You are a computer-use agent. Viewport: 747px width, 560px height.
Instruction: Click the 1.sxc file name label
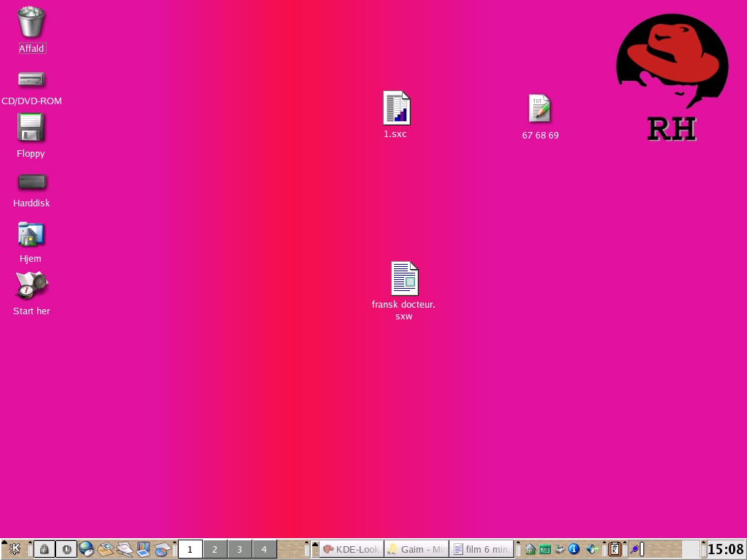395,134
